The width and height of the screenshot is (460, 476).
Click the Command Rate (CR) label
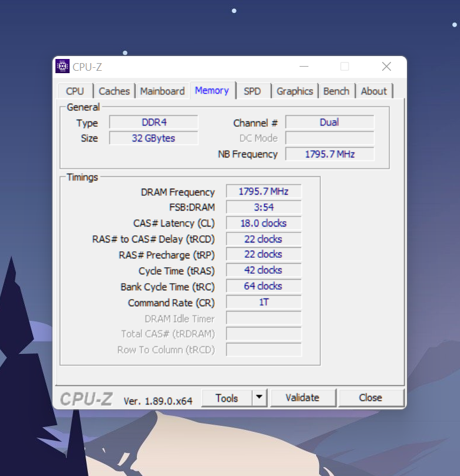(171, 303)
